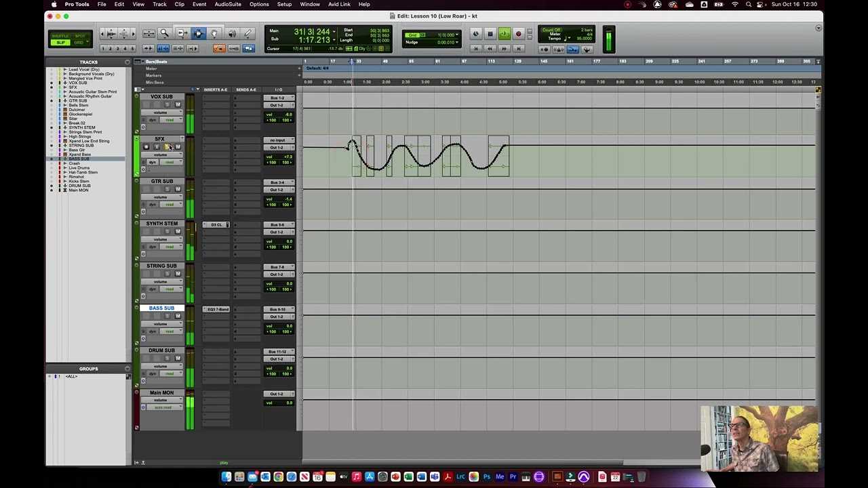Record-enable the SFX track
Viewport: 868px width, 488px height.
pos(146,146)
